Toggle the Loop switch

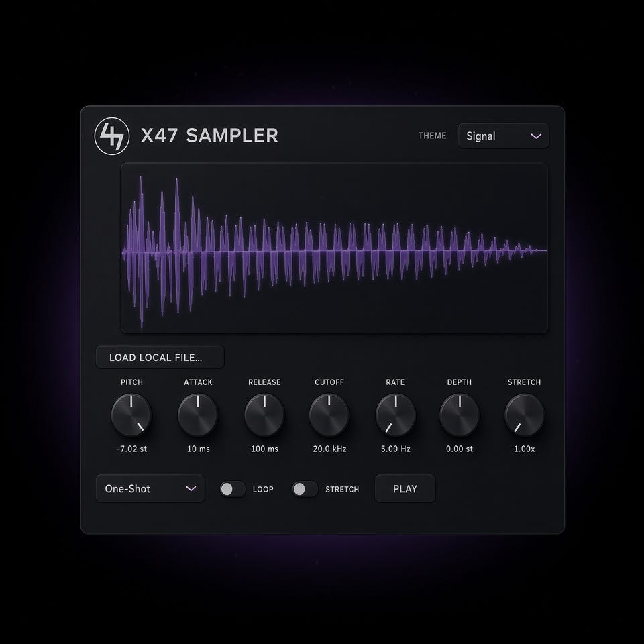(x=233, y=489)
